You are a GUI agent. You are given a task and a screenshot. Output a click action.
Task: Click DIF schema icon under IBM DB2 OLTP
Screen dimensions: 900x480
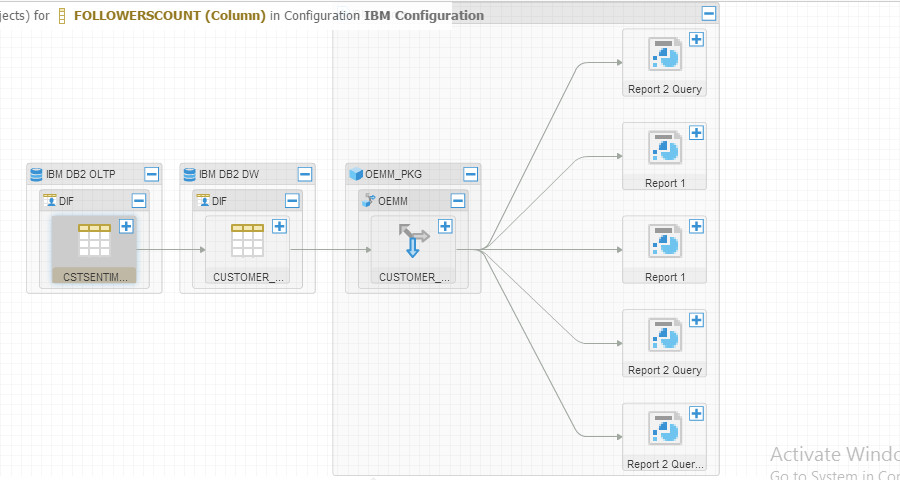coord(50,200)
